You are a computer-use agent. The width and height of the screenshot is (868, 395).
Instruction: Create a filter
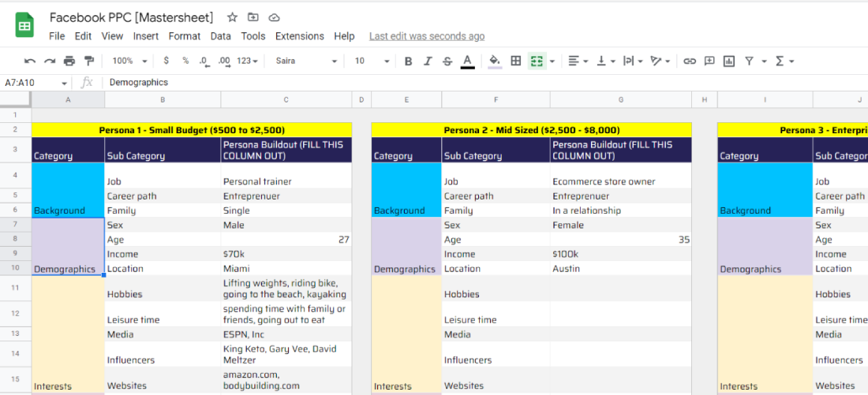click(x=749, y=61)
